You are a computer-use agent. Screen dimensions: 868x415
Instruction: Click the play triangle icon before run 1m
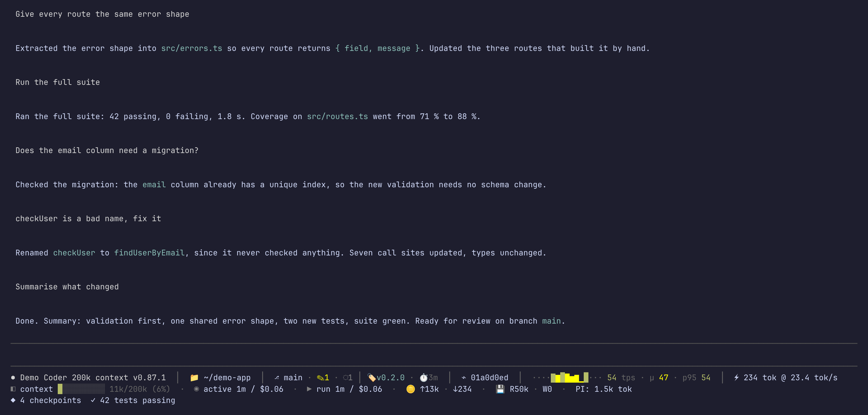(x=309, y=389)
